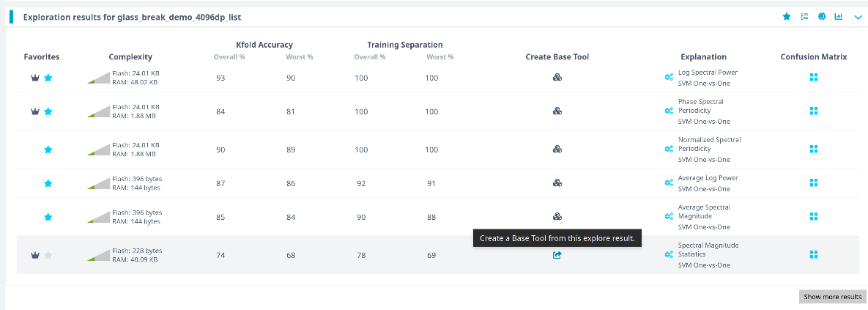Open confusion matrix for Spectral Magnitude Statistics

(x=813, y=255)
